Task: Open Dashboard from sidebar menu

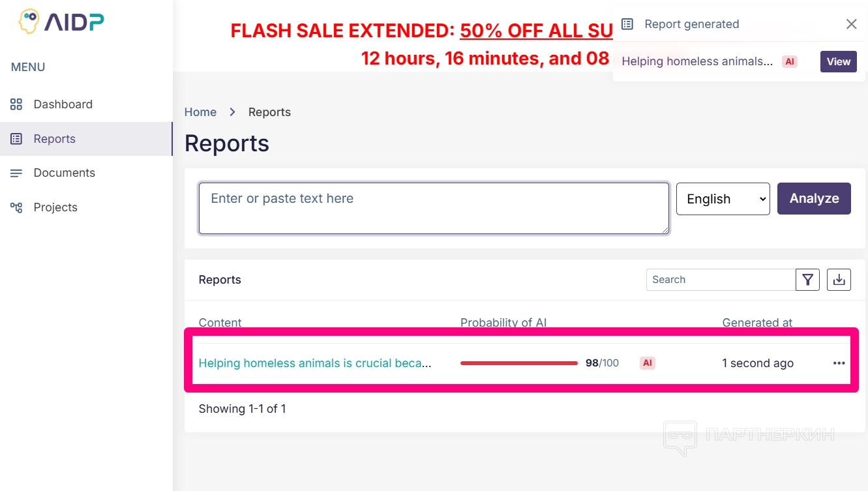Action: tap(63, 104)
